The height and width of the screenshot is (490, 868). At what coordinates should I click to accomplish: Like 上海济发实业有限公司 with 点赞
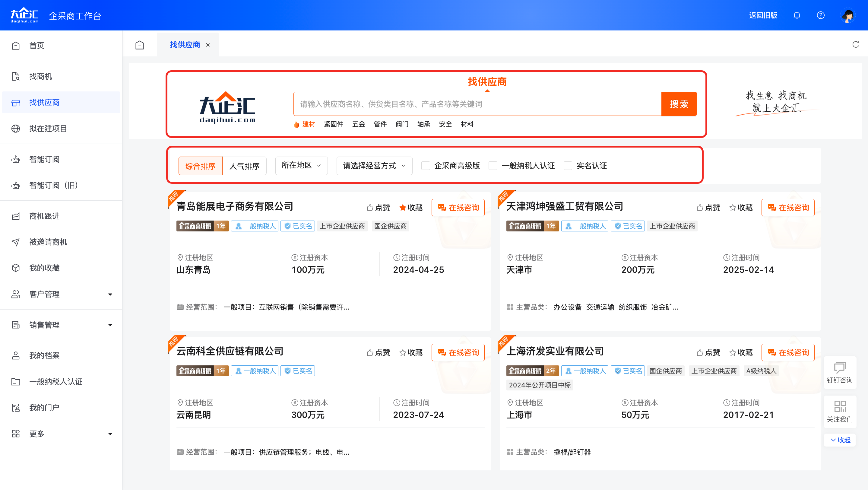[708, 352]
